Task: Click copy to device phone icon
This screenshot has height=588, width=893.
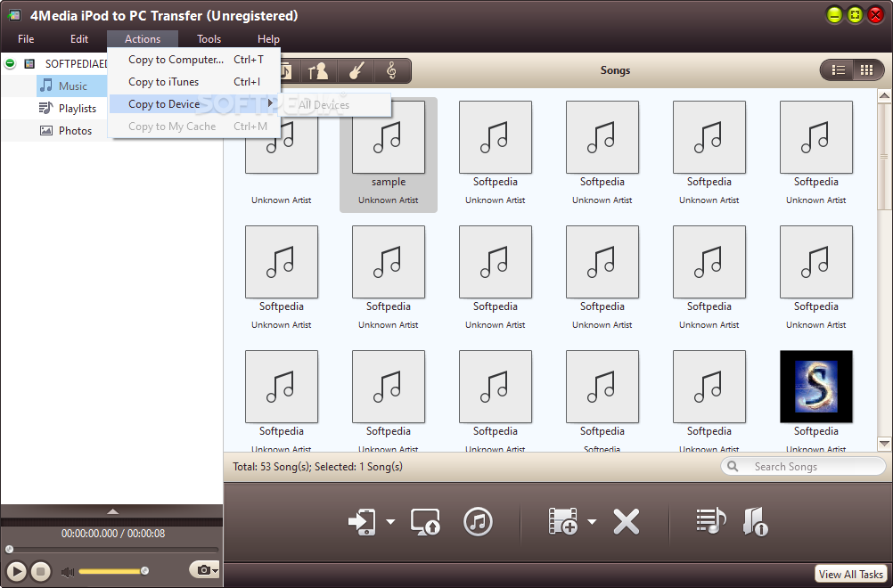Action: click(362, 521)
